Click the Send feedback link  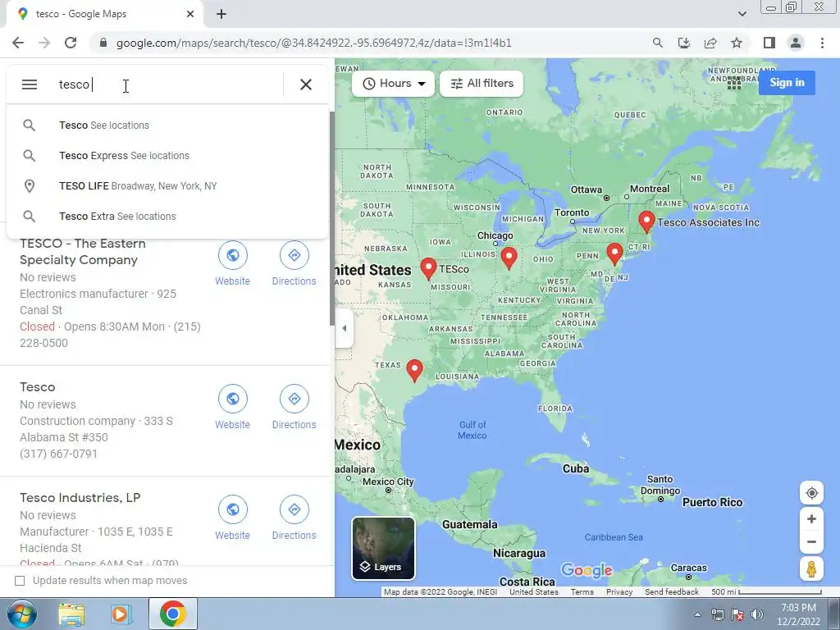[x=672, y=592]
